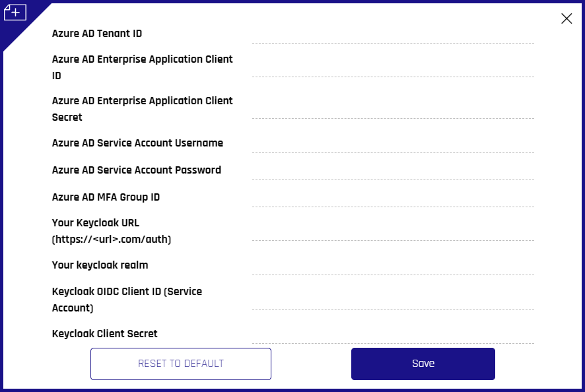
Task: Click the Enterprise Application Client Secret field
Action: (x=393, y=111)
